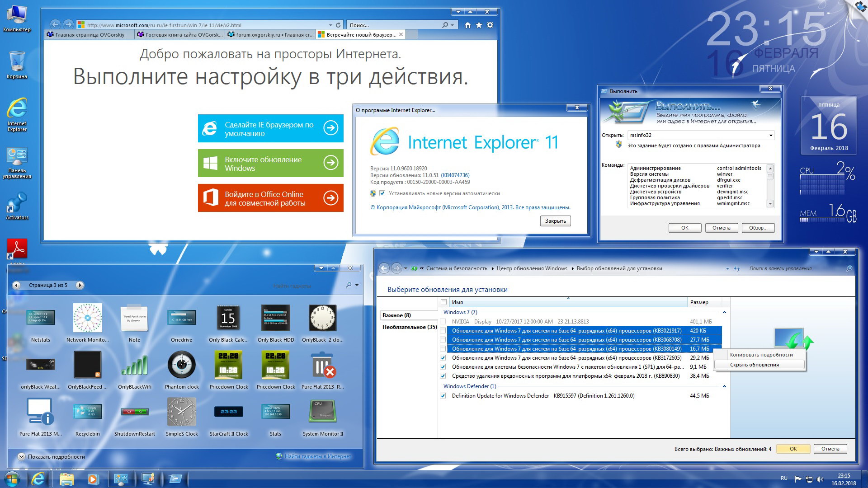Go to next gadget gallery page arrow

pyautogui.click(x=80, y=285)
